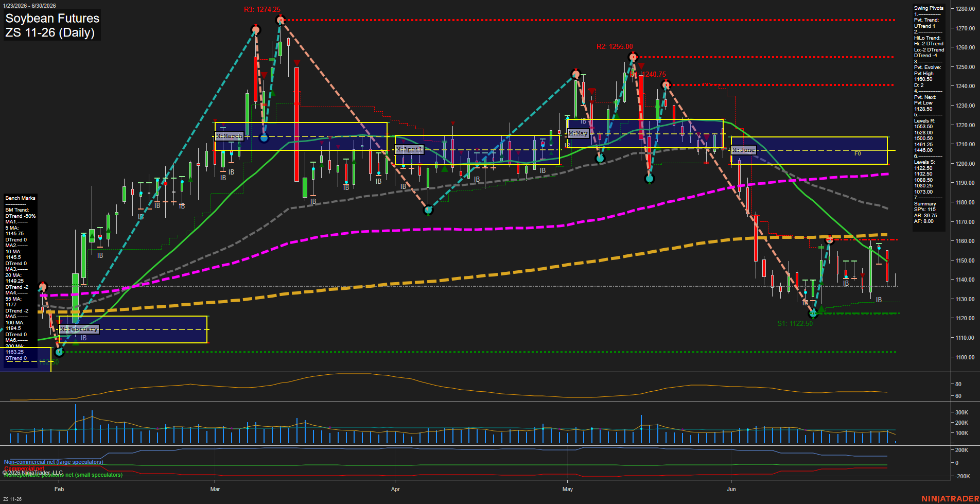Click the '-200K' COT axis label

tap(963, 476)
